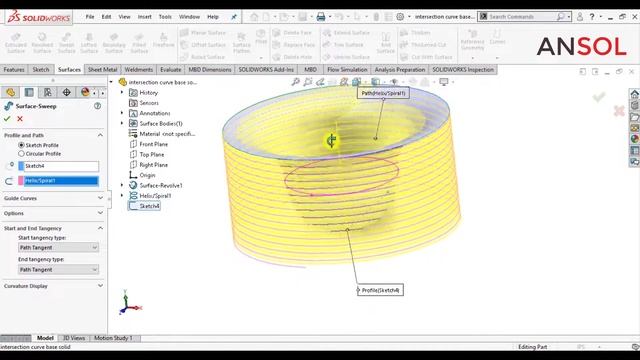This screenshot has height=360, width=640.
Task: Click the Print icon in the top toolbar
Action: coord(321,17)
